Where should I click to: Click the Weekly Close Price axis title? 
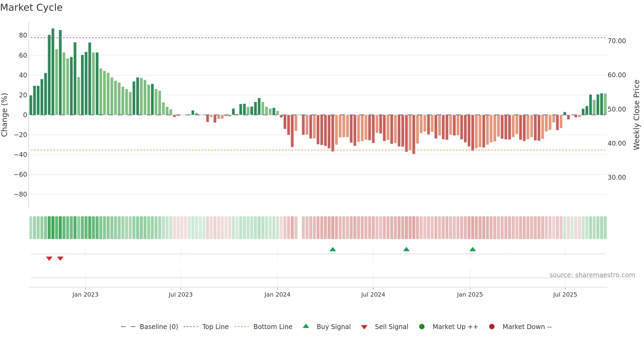coord(636,115)
